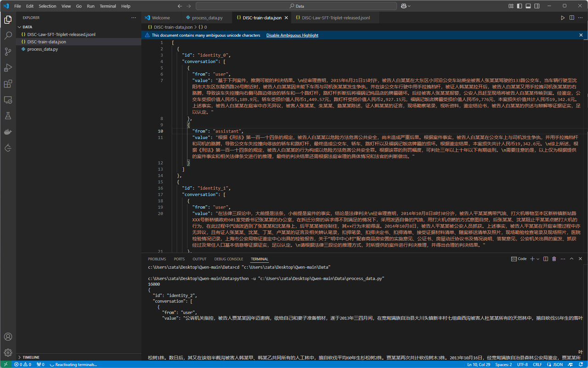
Task: Open editor More Actions ellipsis
Action: (581, 18)
